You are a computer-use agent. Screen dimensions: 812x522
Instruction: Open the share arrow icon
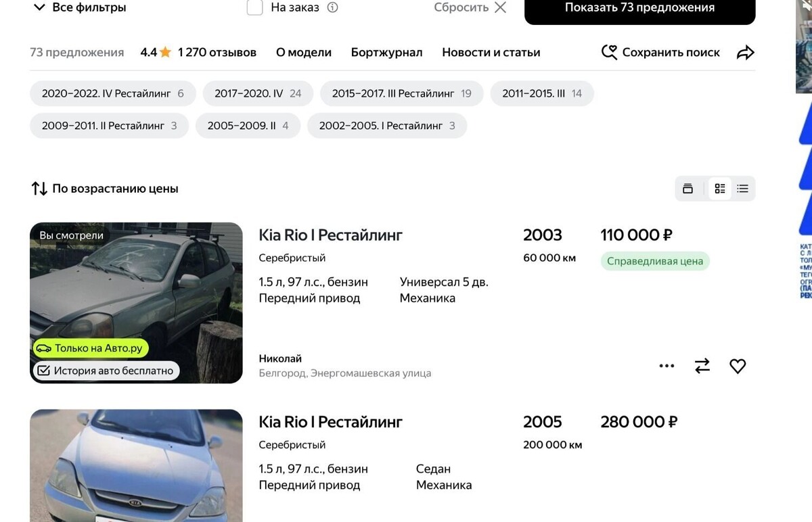745,53
